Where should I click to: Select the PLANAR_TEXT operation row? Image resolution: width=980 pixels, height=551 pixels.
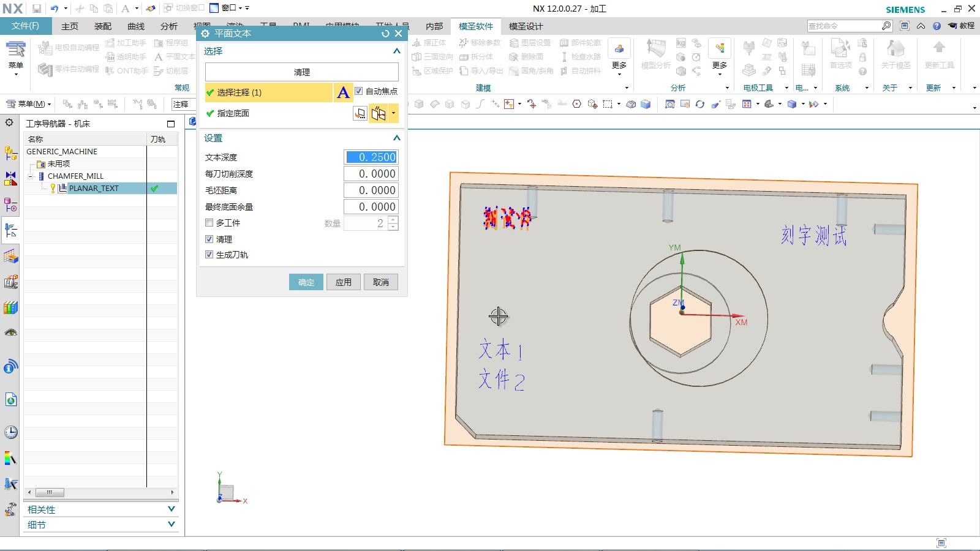[101, 189]
